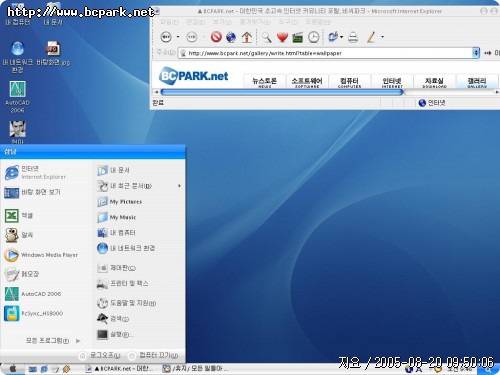Open Search with the magnifying glass icon
The height and width of the screenshot is (375, 500).
[x=266, y=37]
